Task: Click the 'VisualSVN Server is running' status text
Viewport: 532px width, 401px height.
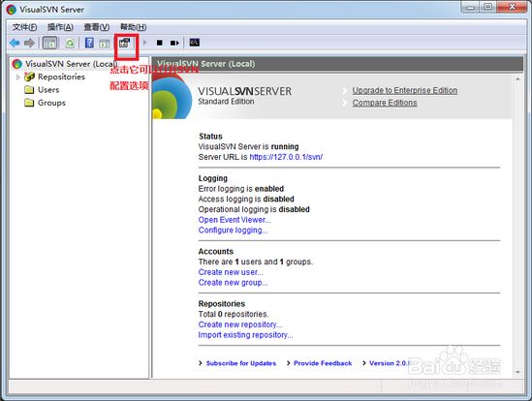Action: [248, 147]
